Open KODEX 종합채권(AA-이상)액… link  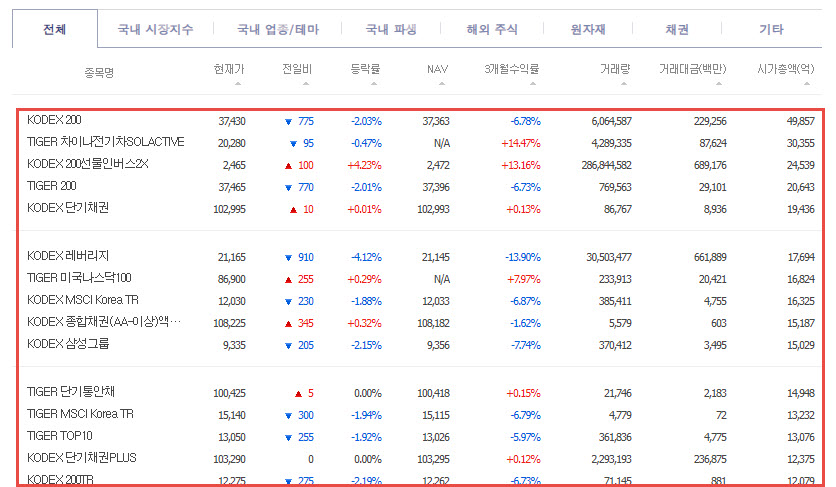click(104, 322)
